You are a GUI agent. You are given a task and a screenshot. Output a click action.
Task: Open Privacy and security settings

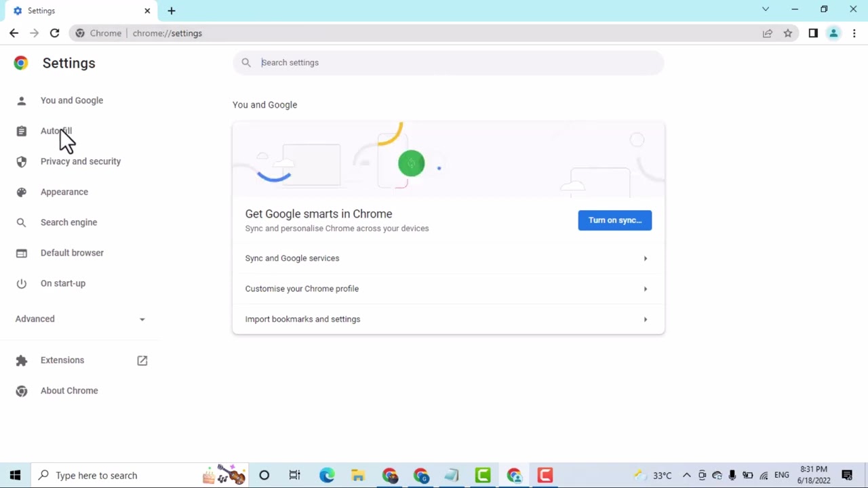(x=81, y=161)
